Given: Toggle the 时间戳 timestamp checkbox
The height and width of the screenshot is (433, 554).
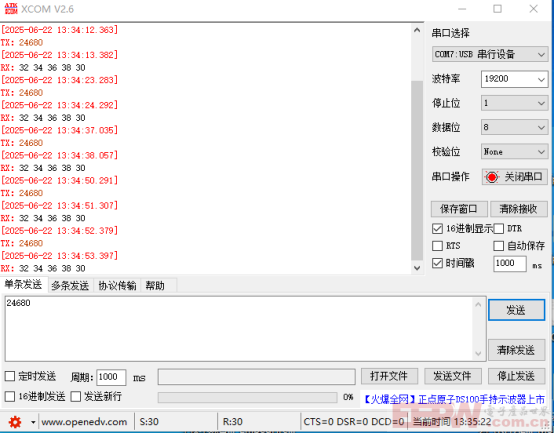Looking at the screenshot, I should pyautogui.click(x=437, y=263).
